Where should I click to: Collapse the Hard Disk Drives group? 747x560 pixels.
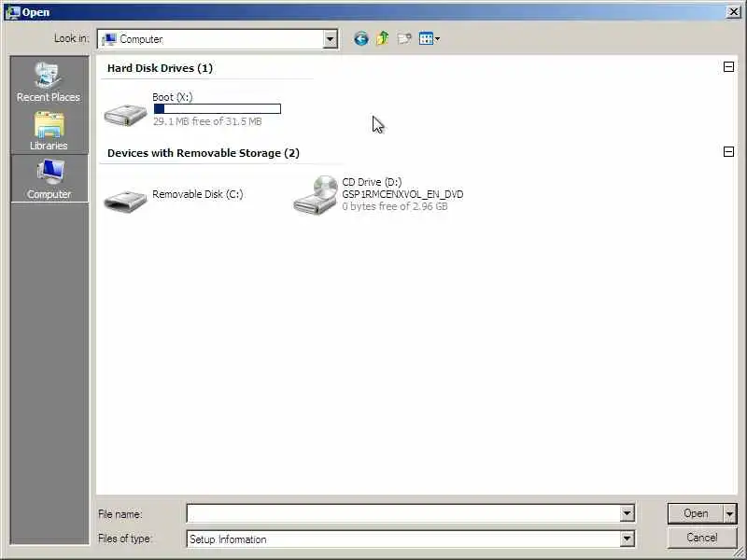[x=728, y=66]
